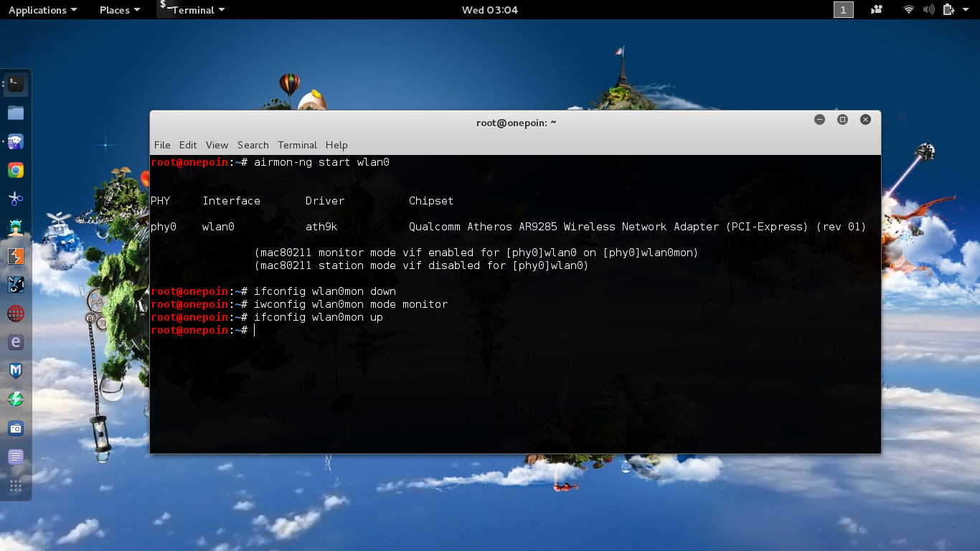Open the terminal emulator icon in the dock

coord(15,83)
